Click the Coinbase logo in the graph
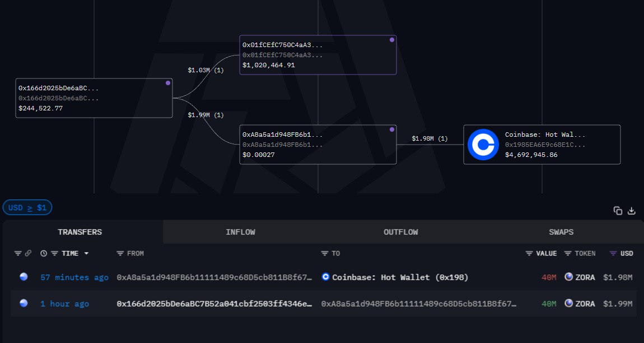The height and width of the screenshot is (343, 644). pos(483,145)
